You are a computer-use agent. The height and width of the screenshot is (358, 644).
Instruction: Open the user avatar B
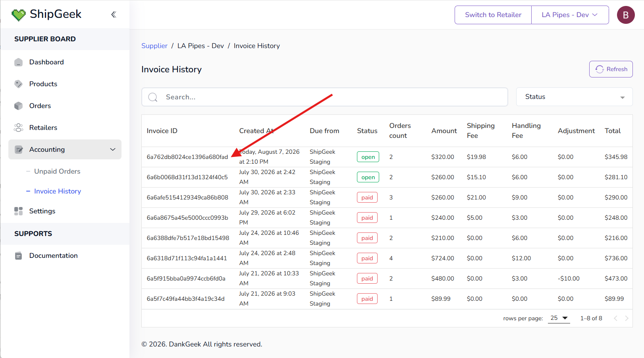click(626, 15)
